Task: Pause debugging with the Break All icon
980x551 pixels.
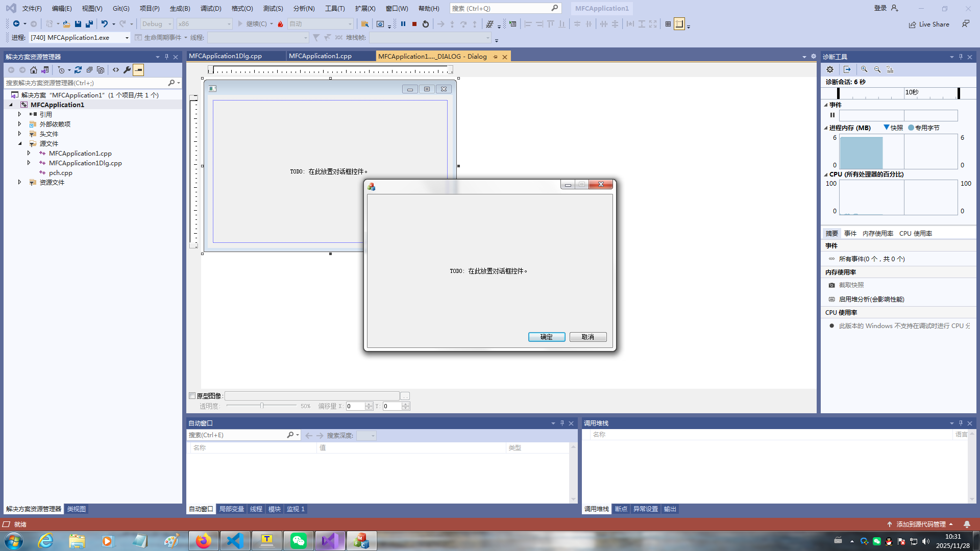Action: coord(403,24)
